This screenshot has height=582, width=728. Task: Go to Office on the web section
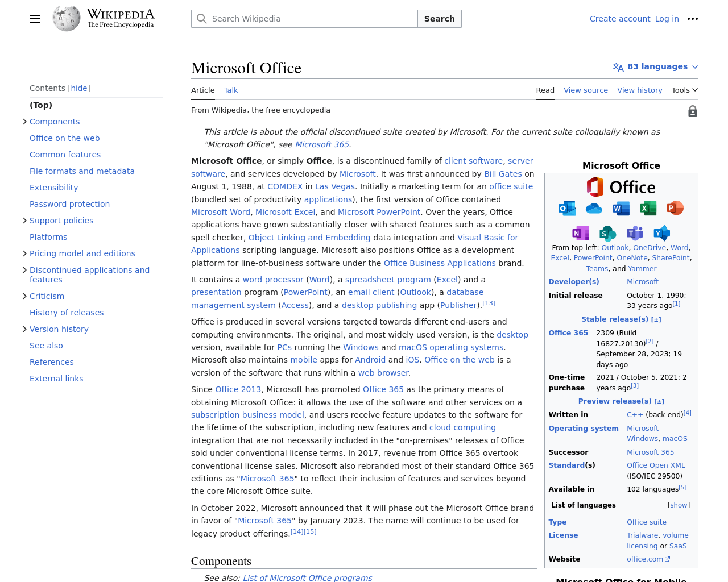coord(65,138)
